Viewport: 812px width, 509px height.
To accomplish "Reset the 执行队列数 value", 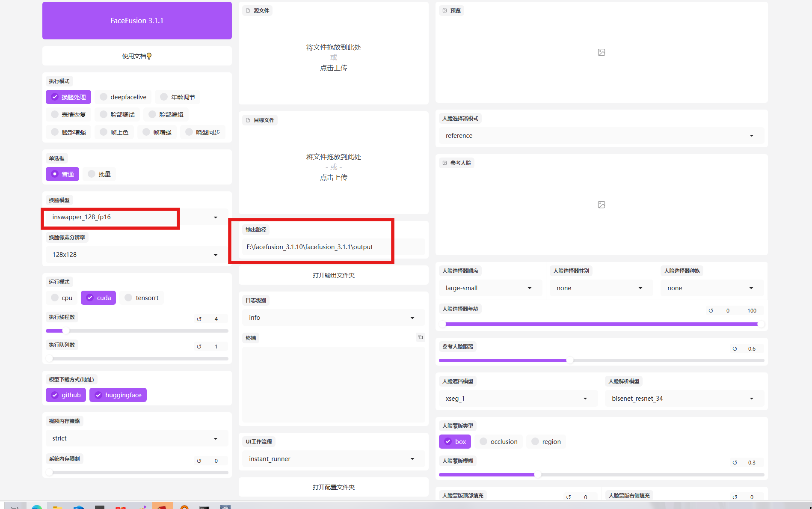I will pyautogui.click(x=199, y=347).
